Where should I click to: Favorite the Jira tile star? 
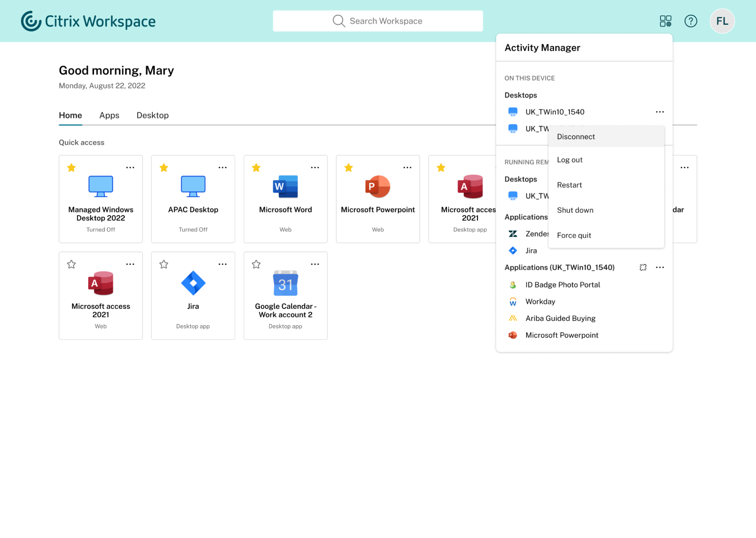coord(164,264)
